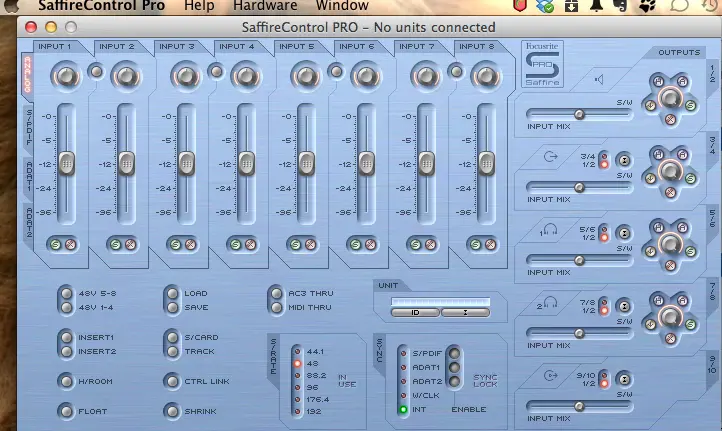This screenshot has height=431, width=722.
Task: Click the Dropbox icon in the menu bar
Action: [x=546, y=6]
